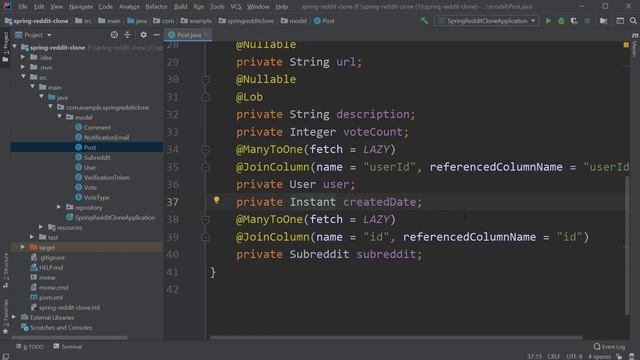
Task: Build project with the hammer icon
Action: tap(424, 21)
